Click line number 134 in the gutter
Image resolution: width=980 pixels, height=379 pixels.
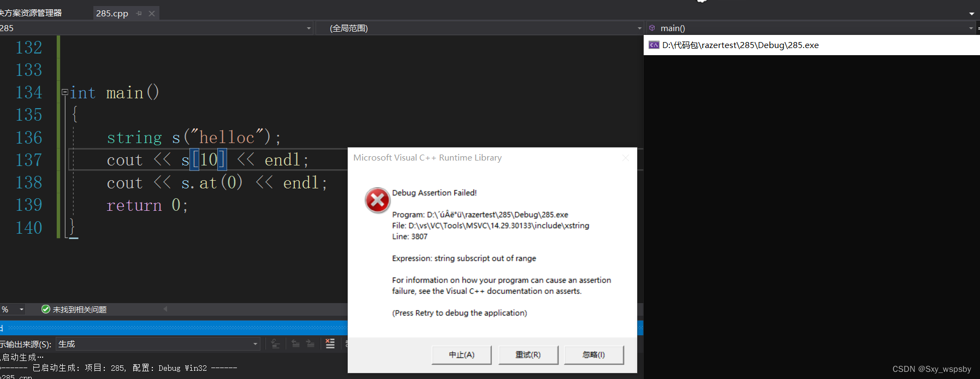point(28,92)
